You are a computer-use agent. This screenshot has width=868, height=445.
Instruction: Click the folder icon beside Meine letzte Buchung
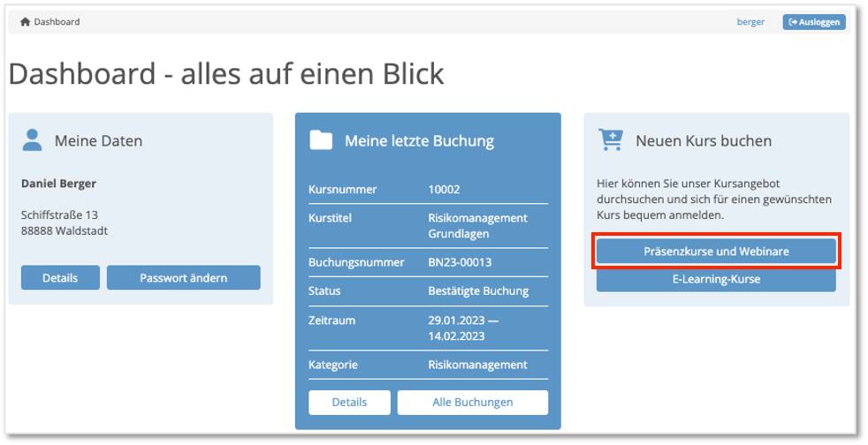[x=321, y=140]
